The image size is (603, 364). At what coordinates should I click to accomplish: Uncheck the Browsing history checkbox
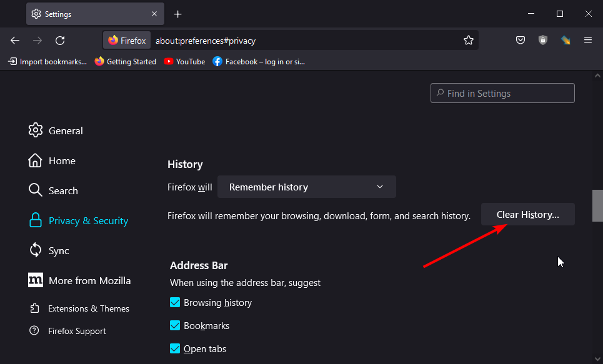click(x=175, y=303)
